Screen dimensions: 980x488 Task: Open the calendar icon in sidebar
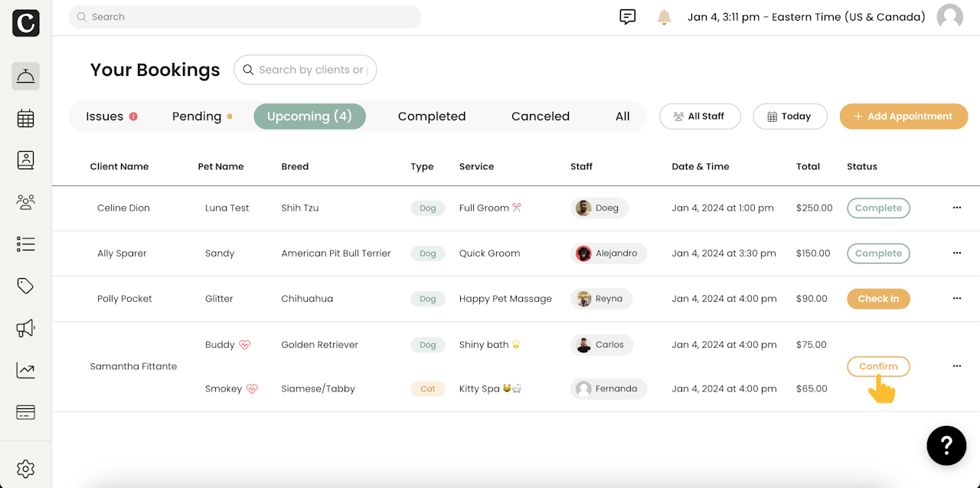click(25, 118)
